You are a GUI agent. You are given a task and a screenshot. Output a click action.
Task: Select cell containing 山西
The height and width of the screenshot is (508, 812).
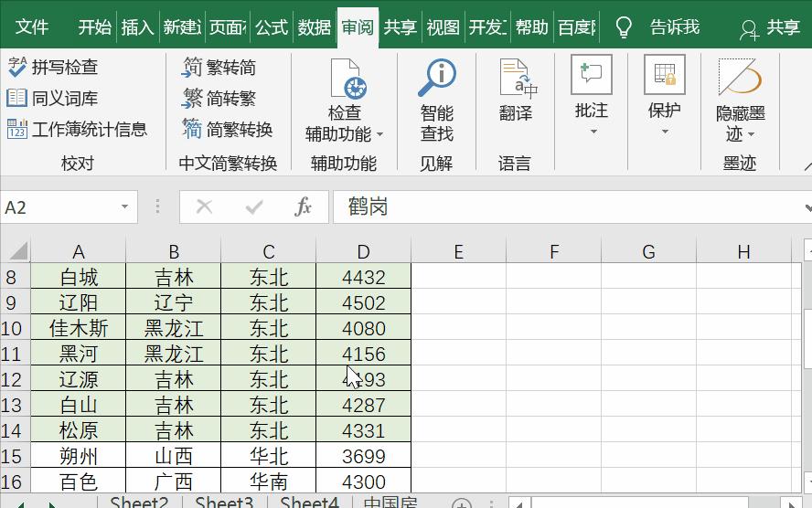tap(174, 456)
